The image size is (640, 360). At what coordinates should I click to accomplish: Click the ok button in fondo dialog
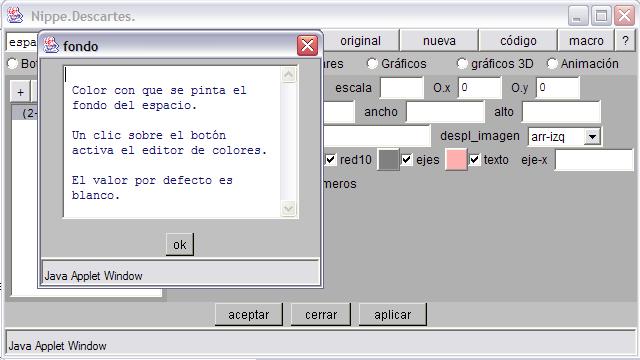[x=180, y=244]
